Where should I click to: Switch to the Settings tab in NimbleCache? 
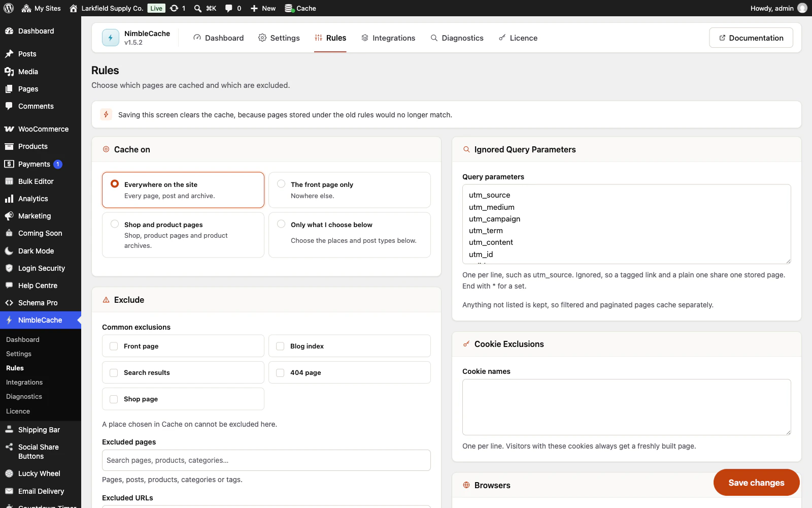pos(279,38)
